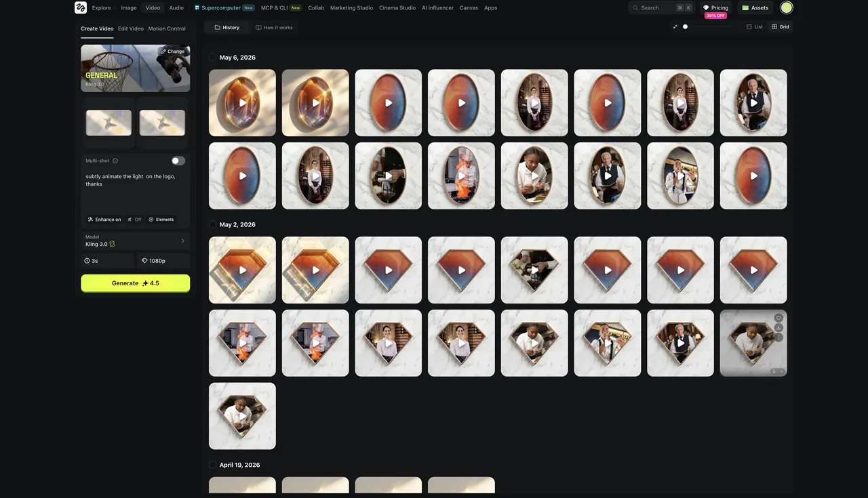The image size is (868, 498).
Task: Open the 1080p resolution selector
Action: (x=163, y=261)
